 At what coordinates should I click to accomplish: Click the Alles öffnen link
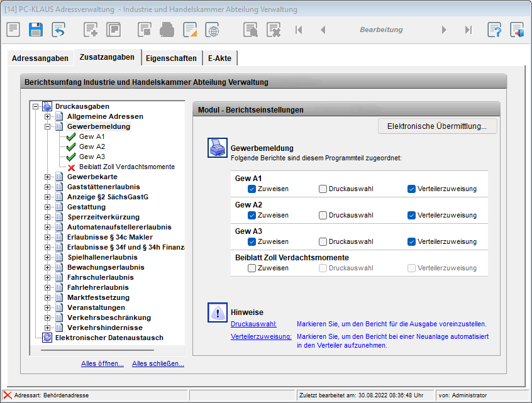[x=103, y=363]
